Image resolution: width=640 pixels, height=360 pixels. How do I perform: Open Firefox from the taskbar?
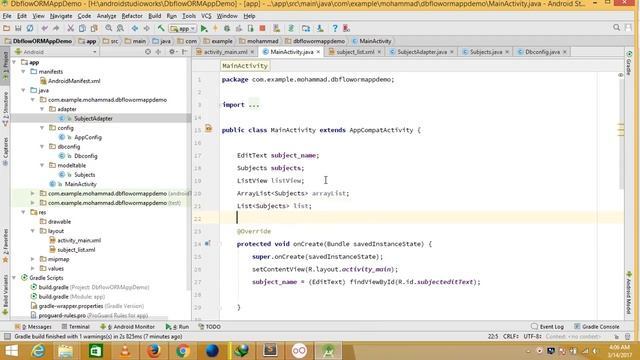153,351
